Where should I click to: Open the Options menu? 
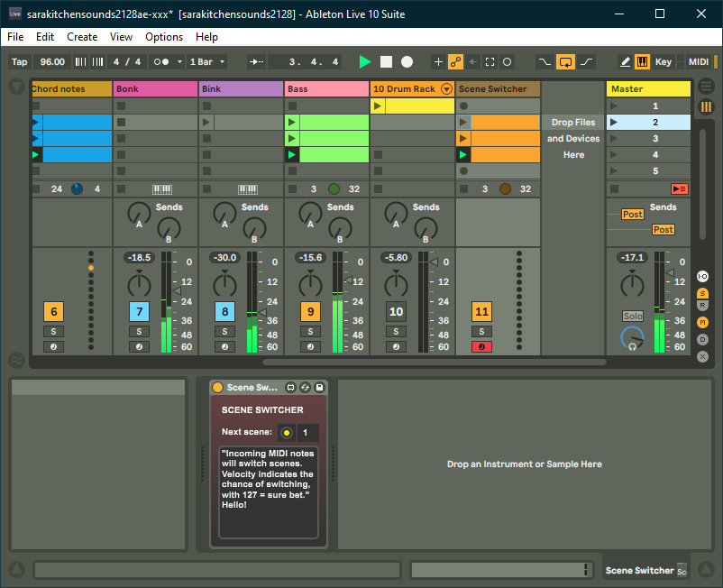point(164,37)
